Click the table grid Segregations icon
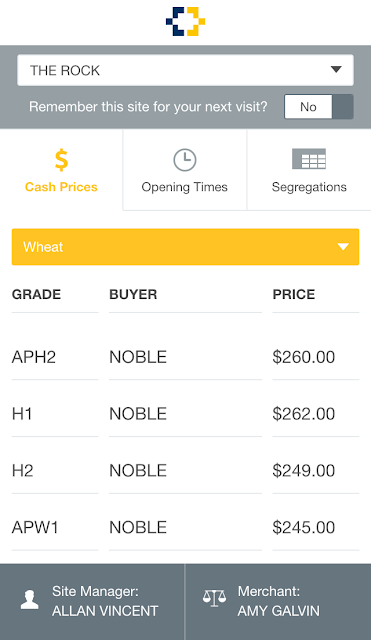Viewport: 371px width, 640px height. click(x=309, y=159)
